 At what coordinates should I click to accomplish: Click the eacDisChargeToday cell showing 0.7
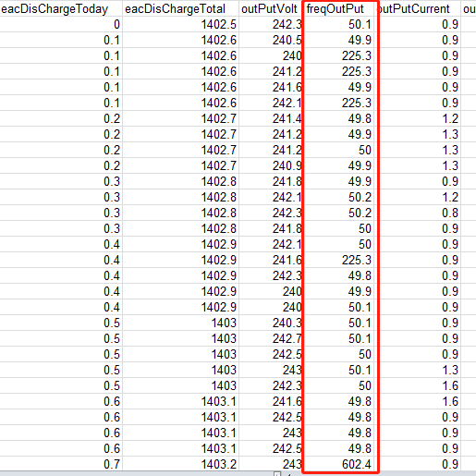(61, 464)
